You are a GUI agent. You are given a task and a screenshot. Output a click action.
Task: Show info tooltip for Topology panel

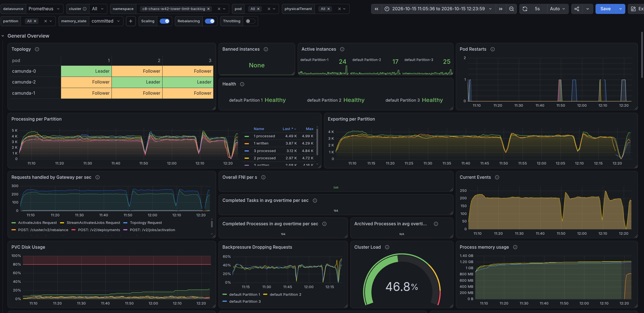pyautogui.click(x=37, y=49)
